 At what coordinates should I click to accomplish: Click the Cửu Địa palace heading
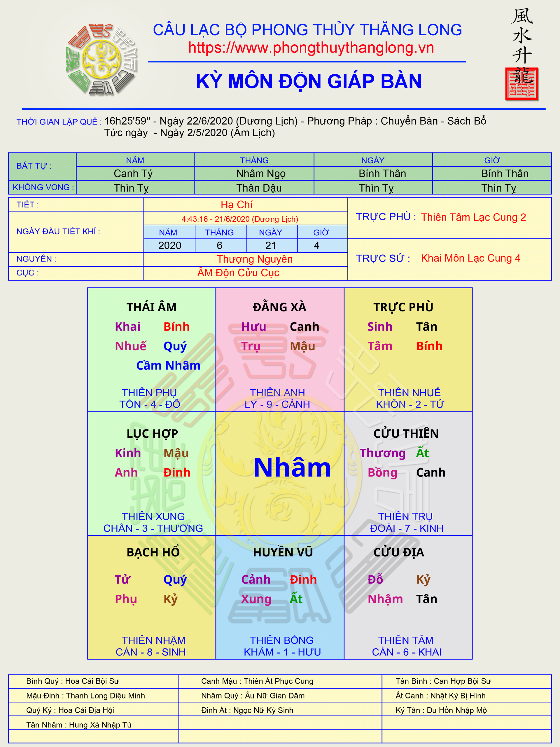398,552
